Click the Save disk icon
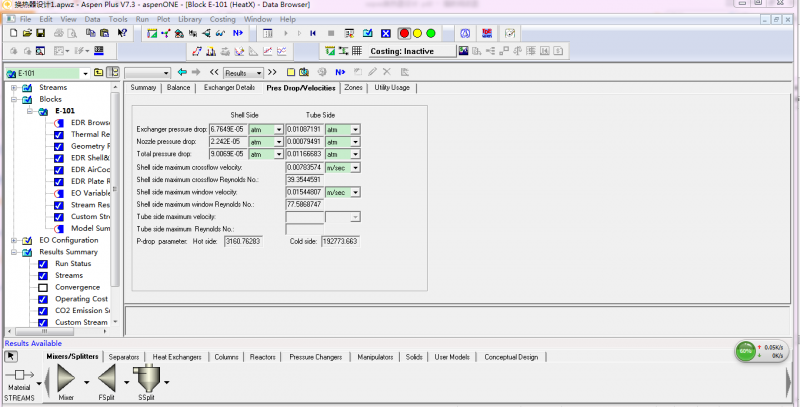 40,33
